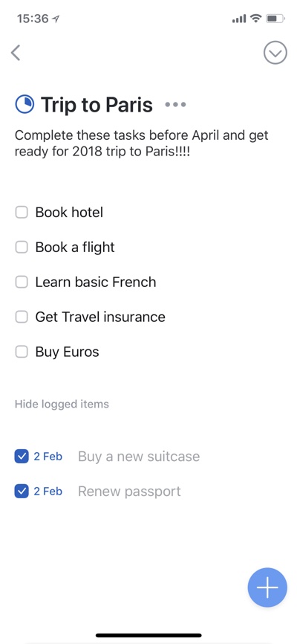Tick the Buy Euros checkbox
The width and height of the screenshot is (297, 644).
click(x=22, y=352)
